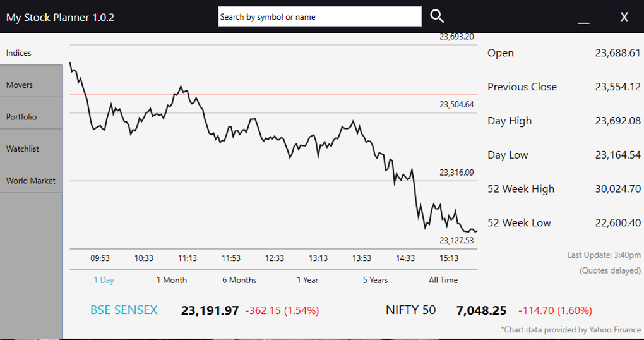The image size is (644, 340).
Task: Switch chart to NIFTY 50 index
Action: [411, 310]
